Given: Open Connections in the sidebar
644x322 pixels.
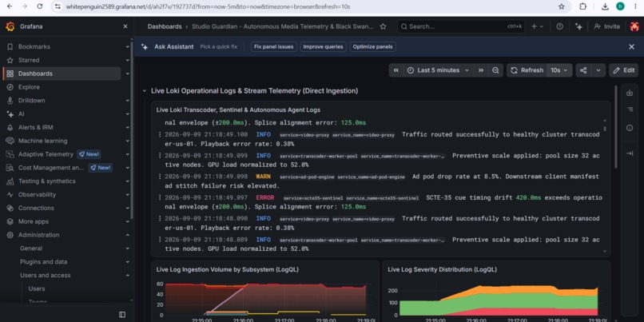Looking at the screenshot, I should [x=36, y=208].
